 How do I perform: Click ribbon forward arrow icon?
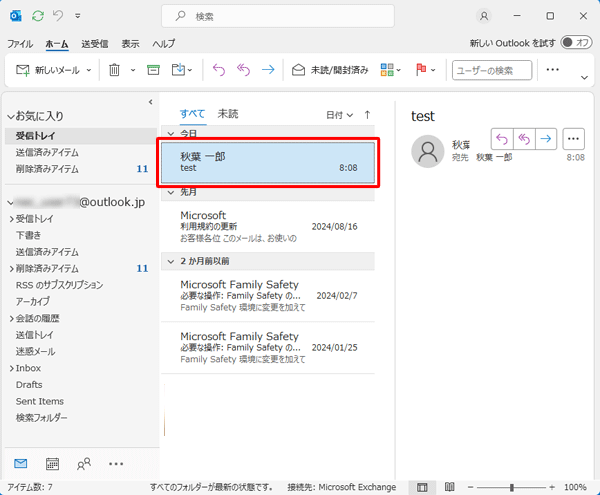[x=268, y=70]
